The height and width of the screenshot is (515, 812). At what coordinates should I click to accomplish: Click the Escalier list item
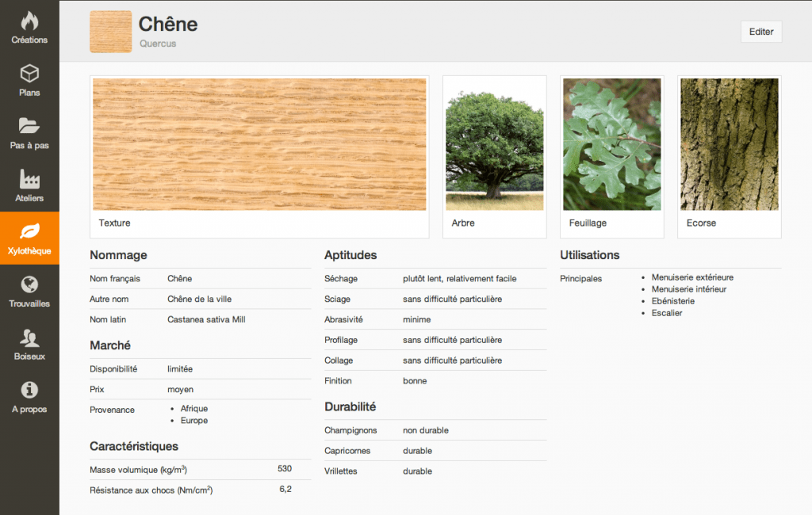pyautogui.click(x=666, y=313)
